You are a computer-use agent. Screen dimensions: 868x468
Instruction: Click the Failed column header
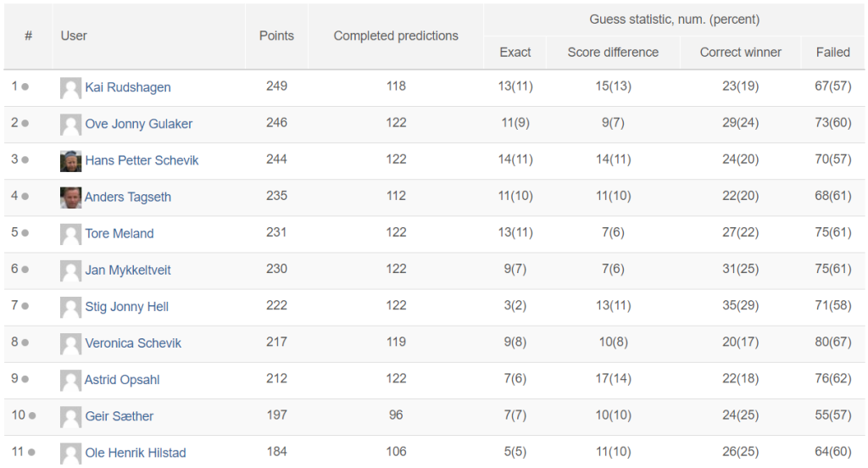832,53
